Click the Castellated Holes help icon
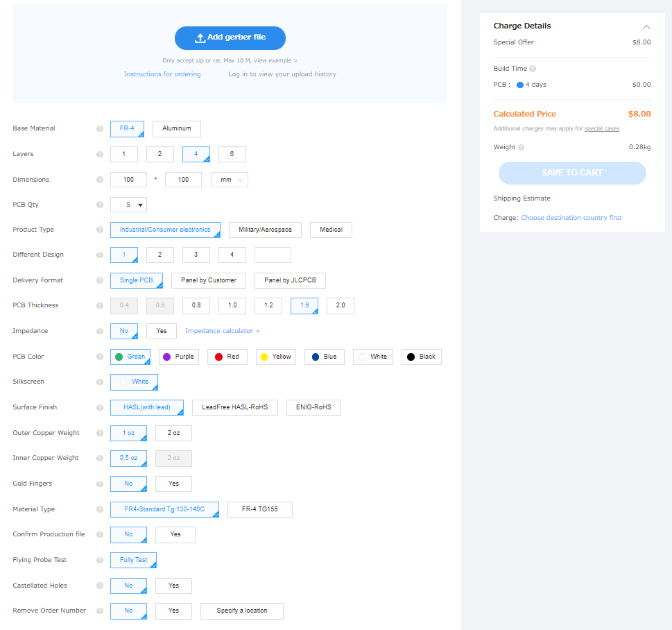The width and height of the screenshot is (672, 630). (x=100, y=586)
